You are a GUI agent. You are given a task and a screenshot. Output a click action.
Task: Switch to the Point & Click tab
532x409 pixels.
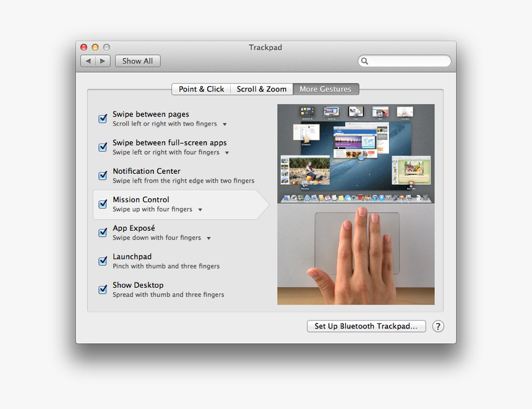pos(201,89)
